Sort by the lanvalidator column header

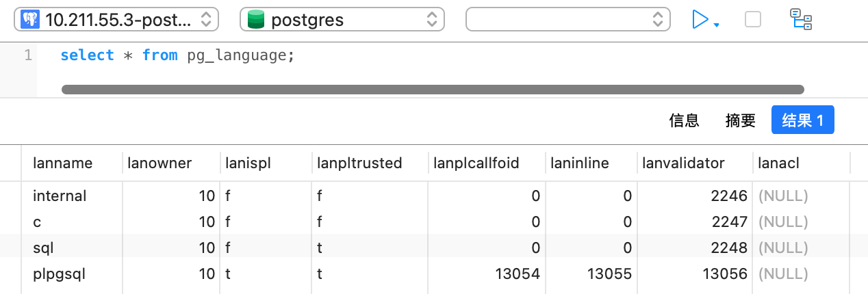click(x=683, y=163)
